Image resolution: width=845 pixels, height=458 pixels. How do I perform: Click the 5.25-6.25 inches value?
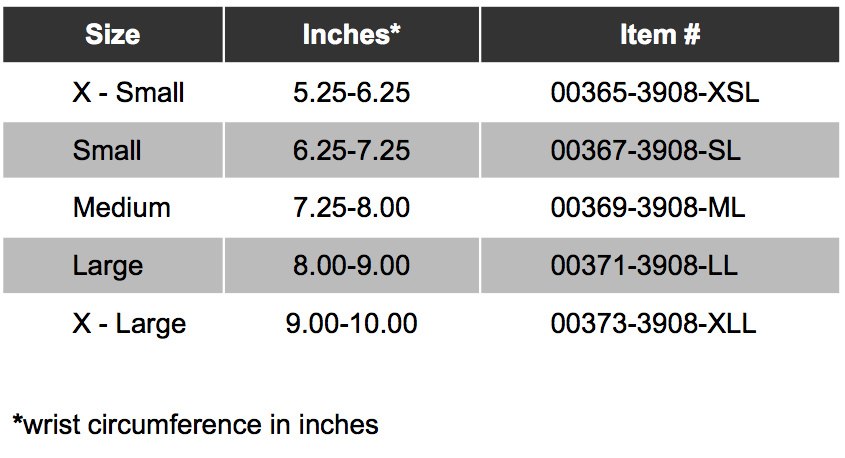coord(352,93)
